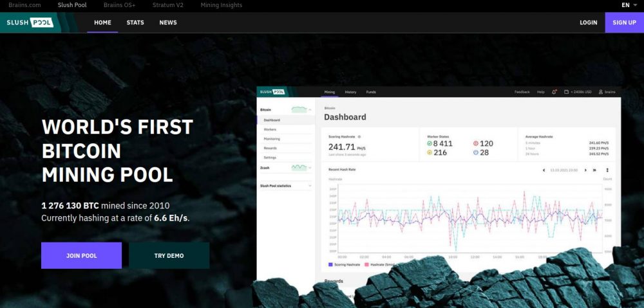Open the STATS nav tab

[x=135, y=23]
